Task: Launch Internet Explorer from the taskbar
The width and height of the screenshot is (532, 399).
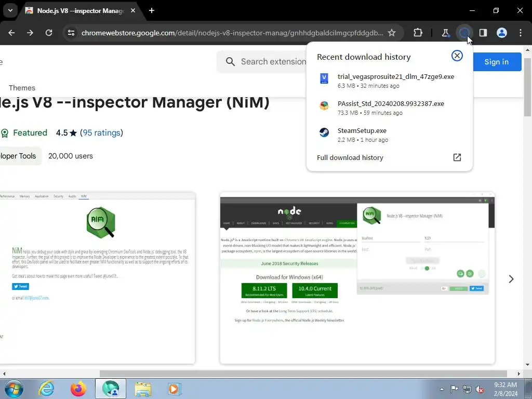Action: [x=46, y=389]
